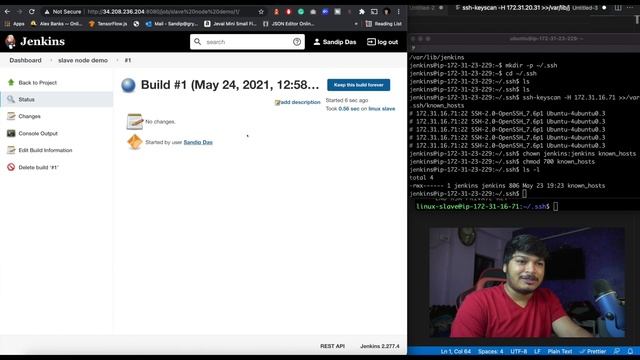Screen dimensions: 640x360
Task: Click the No changes notepad icon
Action: click(x=135, y=122)
